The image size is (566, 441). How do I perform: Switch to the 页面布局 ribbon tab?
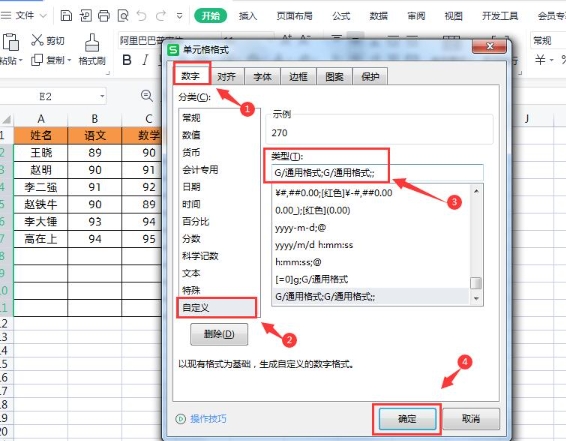pos(294,16)
